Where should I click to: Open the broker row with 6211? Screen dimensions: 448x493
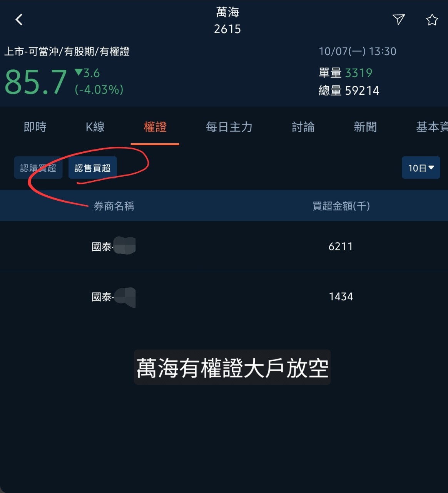pos(224,246)
